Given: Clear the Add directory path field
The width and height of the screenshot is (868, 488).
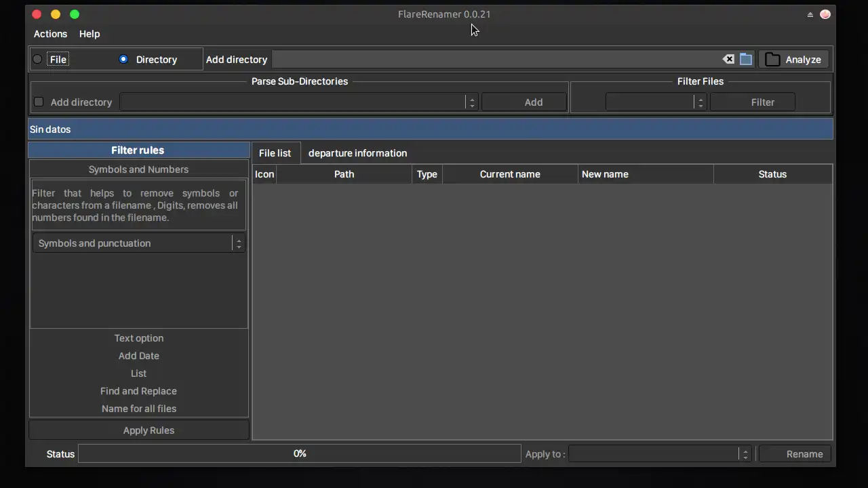Looking at the screenshot, I should (x=728, y=60).
